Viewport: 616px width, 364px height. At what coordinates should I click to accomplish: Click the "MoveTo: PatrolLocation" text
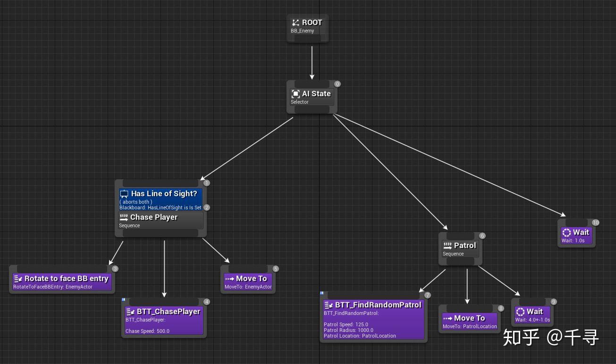[470, 327]
